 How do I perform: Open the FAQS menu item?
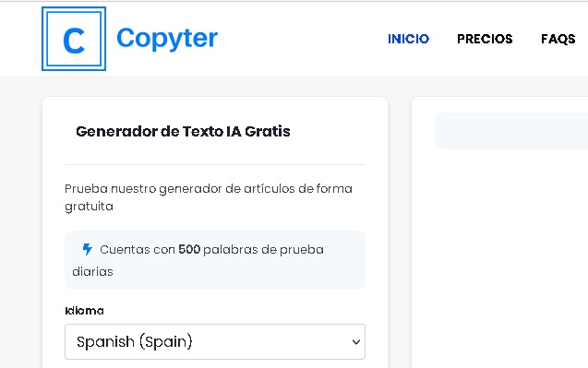(x=558, y=39)
